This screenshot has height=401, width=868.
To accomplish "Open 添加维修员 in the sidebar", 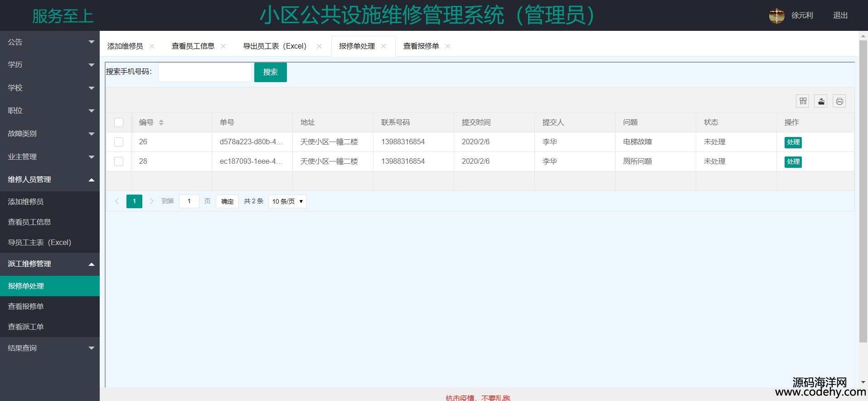I will (50, 202).
